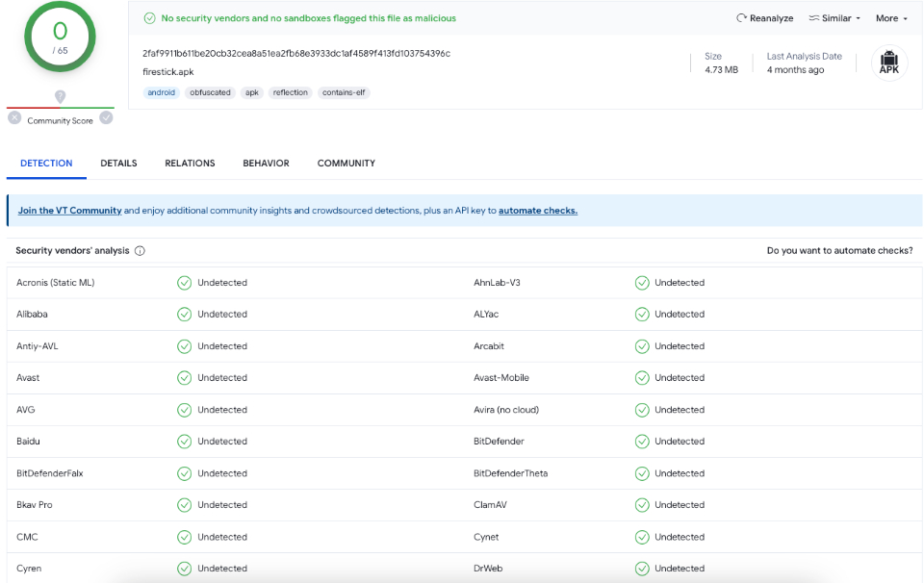The image size is (924, 583).
Task: Click the DrWeb undetected check icon
Action: pyautogui.click(x=642, y=569)
